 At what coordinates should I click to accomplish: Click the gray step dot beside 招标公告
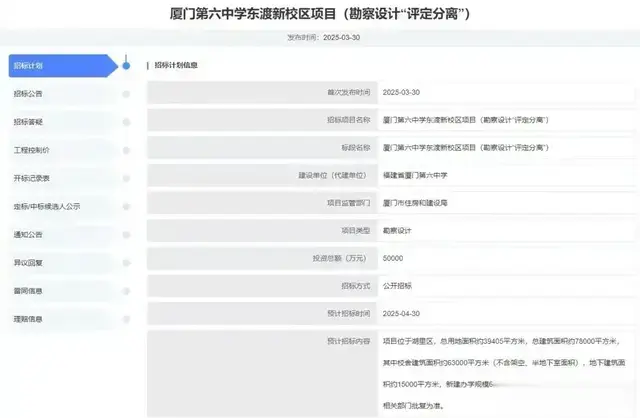pos(126,94)
